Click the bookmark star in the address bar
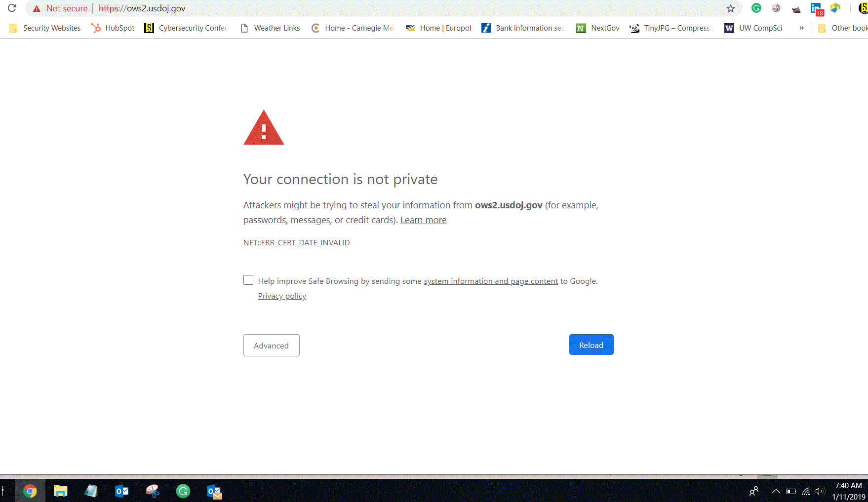This screenshot has width=868, height=502. coord(730,8)
